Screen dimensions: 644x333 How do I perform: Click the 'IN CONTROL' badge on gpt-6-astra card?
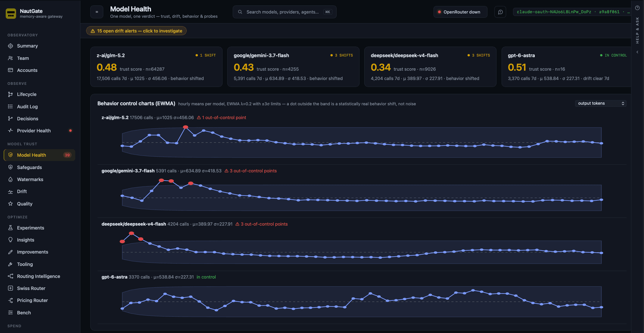tap(613, 55)
